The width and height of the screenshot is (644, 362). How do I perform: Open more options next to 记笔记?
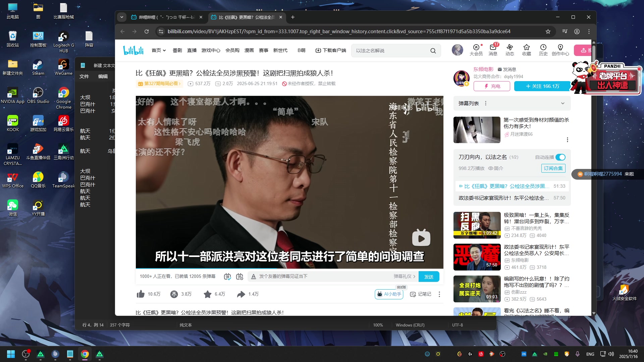click(439, 294)
